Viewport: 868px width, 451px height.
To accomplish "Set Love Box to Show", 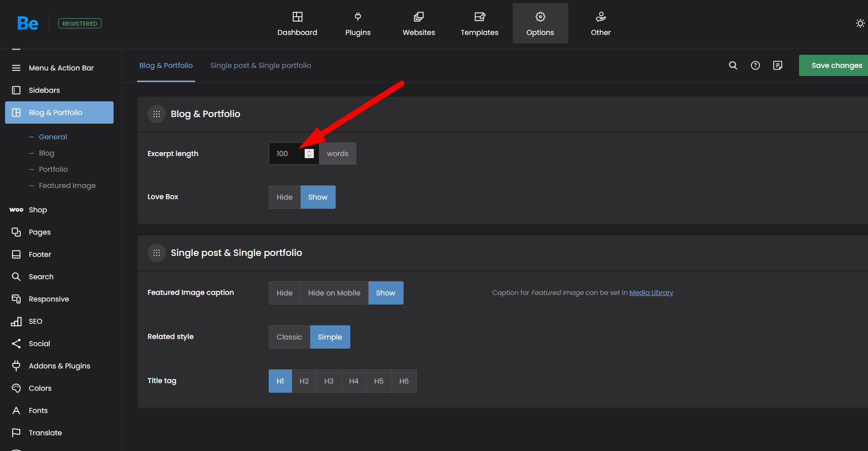I will click(318, 197).
